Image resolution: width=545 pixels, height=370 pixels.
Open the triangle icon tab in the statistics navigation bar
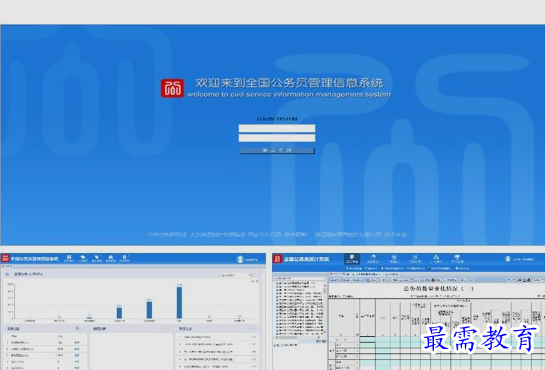tap(436, 259)
